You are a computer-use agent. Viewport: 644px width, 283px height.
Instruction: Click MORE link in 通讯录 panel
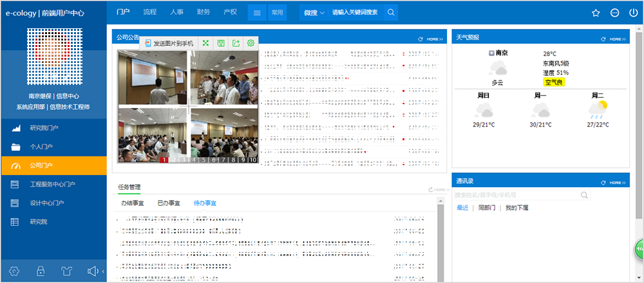[x=618, y=183]
